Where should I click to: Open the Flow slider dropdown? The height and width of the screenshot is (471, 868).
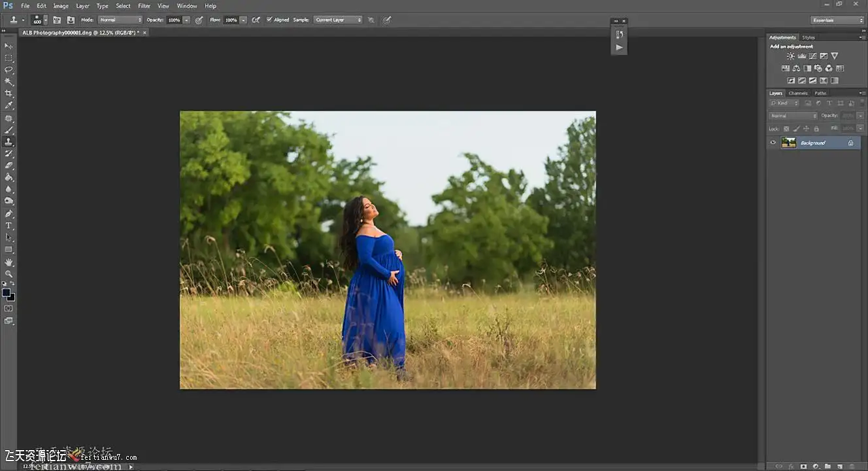(x=243, y=20)
